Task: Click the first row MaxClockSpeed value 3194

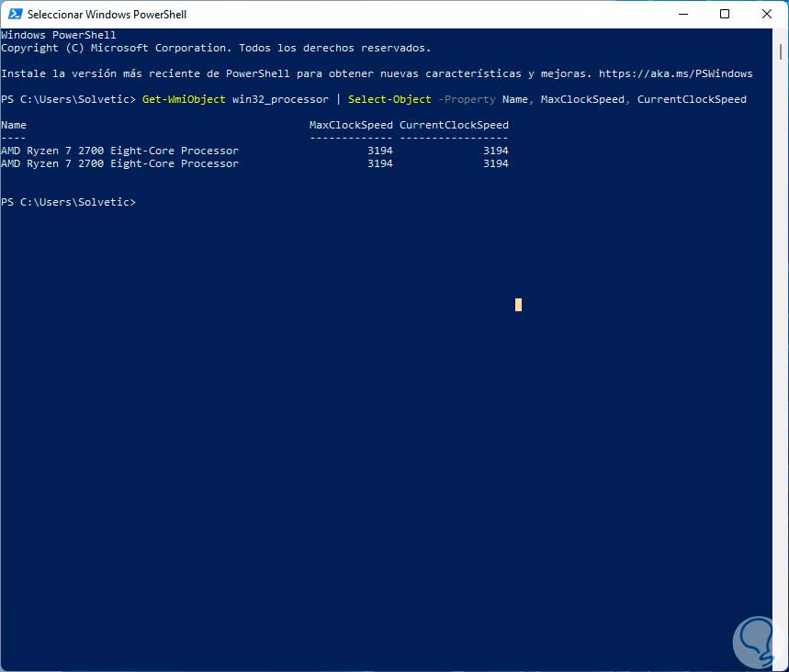Action: click(x=380, y=151)
